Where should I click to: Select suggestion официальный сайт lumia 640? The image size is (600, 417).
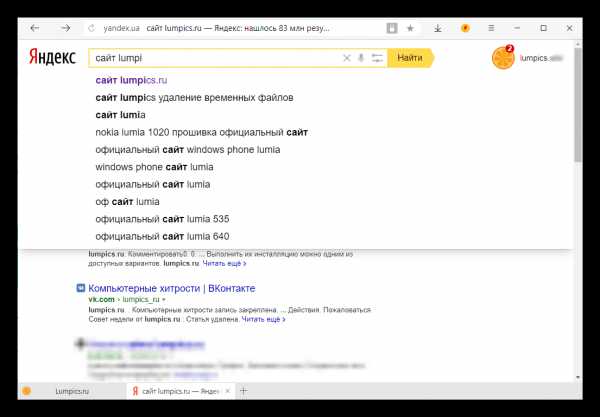tap(162, 236)
